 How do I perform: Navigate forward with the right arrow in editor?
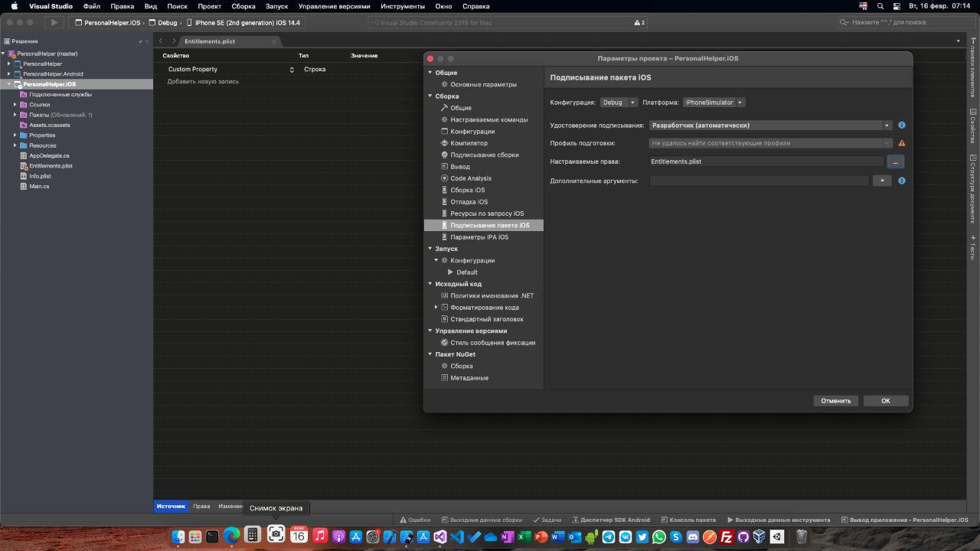tap(174, 41)
